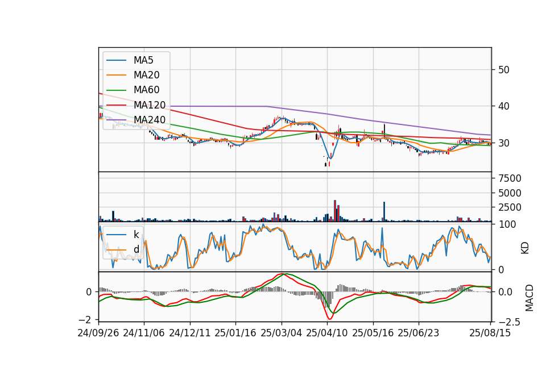Click the 25/01/16 date axis label
This screenshot has height=392, width=546.
[235, 333]
